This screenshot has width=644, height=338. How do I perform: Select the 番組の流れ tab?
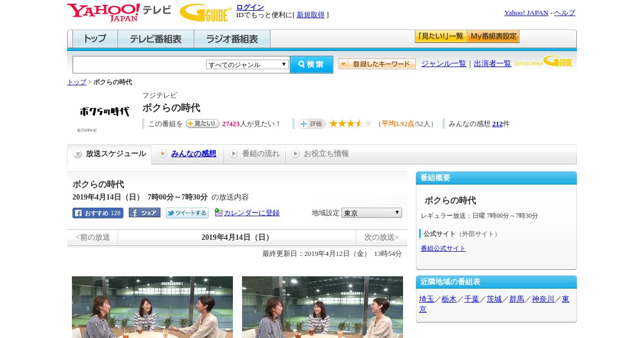point(254,154)
